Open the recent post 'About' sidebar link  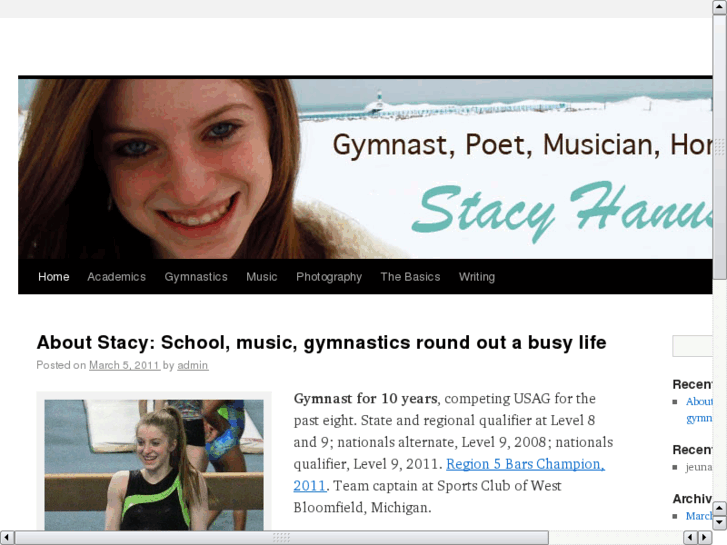click(699, 410)
